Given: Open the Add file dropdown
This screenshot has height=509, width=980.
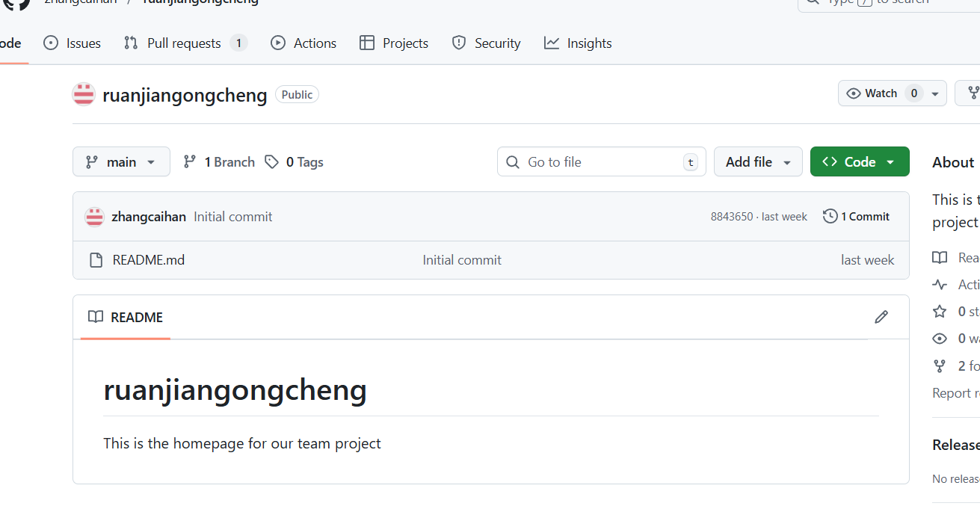Looking at the screenshot, I should [x=758, y=161].
